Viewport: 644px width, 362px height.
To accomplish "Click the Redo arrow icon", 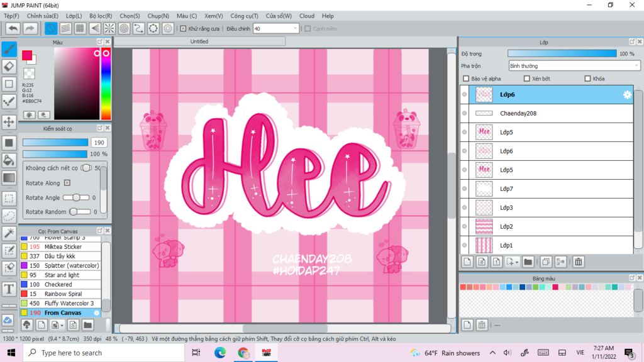I will click(x=30, y=28).
